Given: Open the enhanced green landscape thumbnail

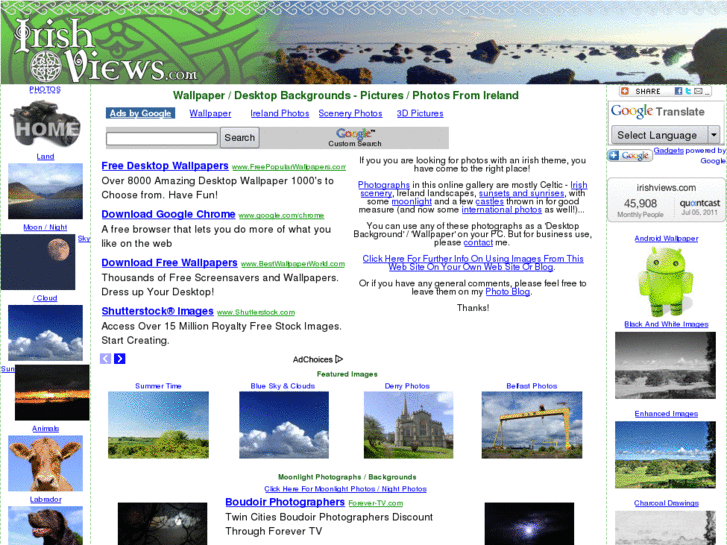Looking at the screenshot, I should click(665, 455).
